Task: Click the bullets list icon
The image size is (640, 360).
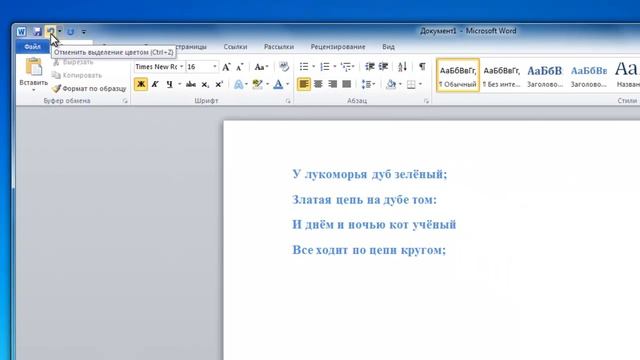Action: [x=304, y=67]
